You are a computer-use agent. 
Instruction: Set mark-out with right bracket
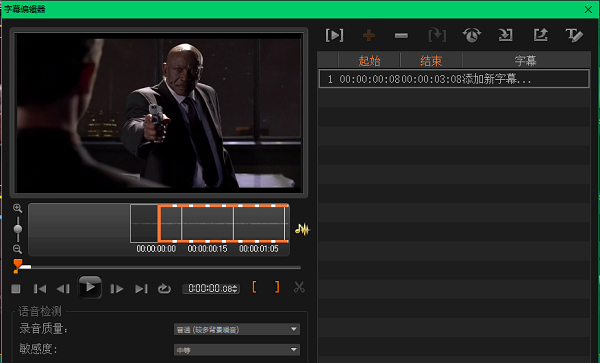(277, 287)
